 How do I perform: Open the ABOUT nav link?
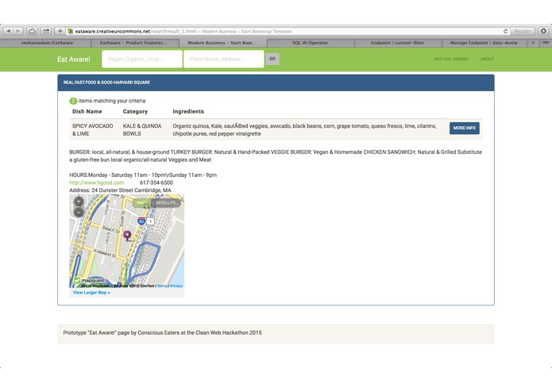point(487,59)
